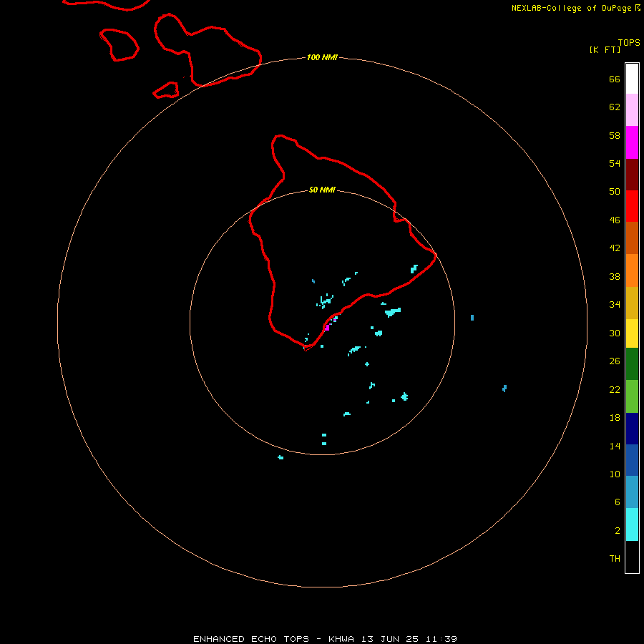
Task: Click the "TOPS" legend heading
Action: click(x=629, y=42)
